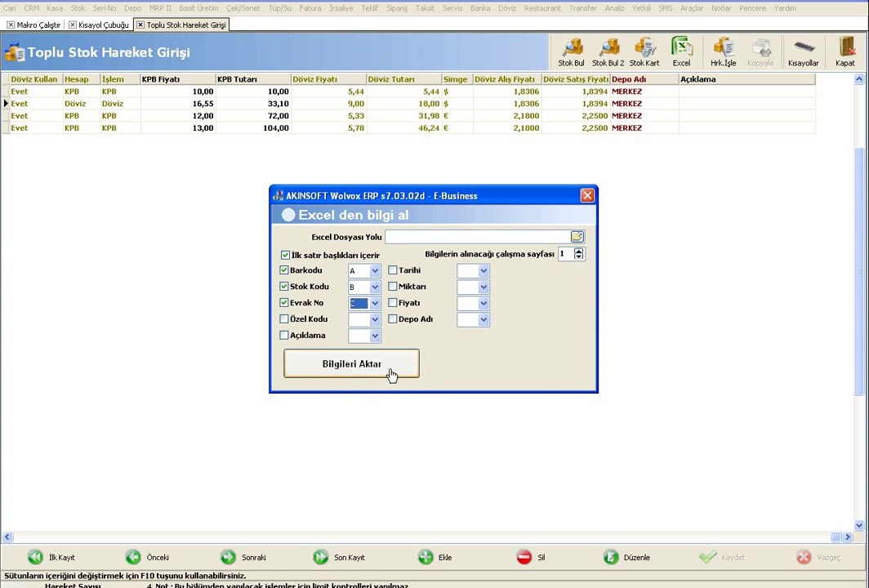Open the Kısayollar toolbar icon
The image size is (869, 588).
pos(804,51)
